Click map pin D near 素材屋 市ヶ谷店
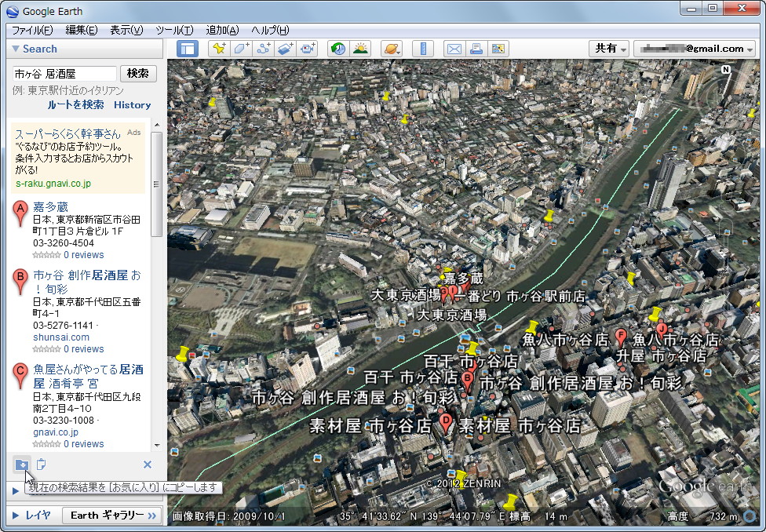 (446, 423)
